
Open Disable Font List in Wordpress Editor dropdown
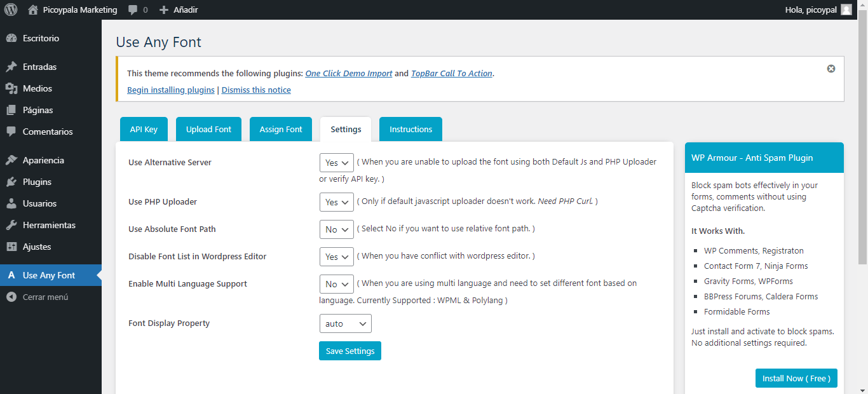pos(337,257)
